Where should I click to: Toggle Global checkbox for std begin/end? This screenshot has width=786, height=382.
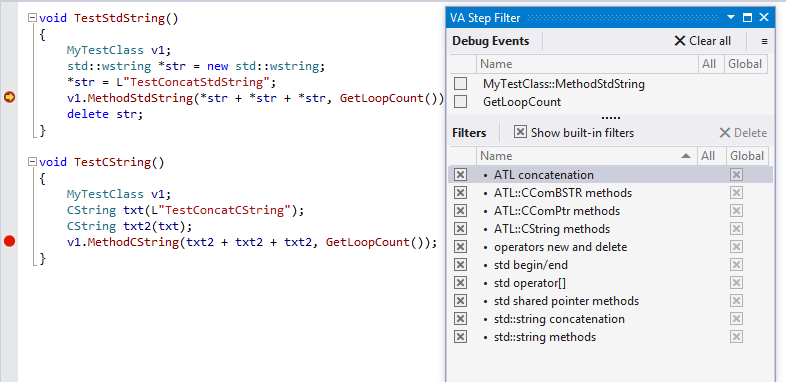(x=736, y=265)
